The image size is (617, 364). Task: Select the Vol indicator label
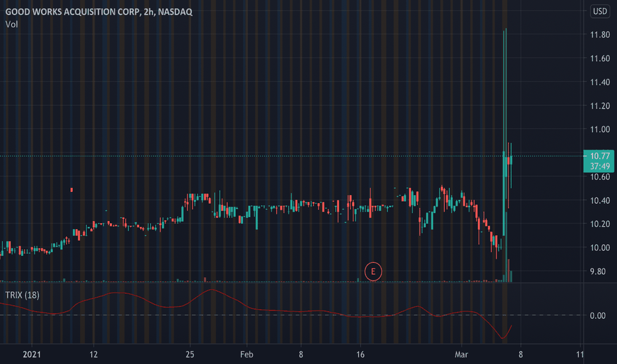tap(11, 24)
